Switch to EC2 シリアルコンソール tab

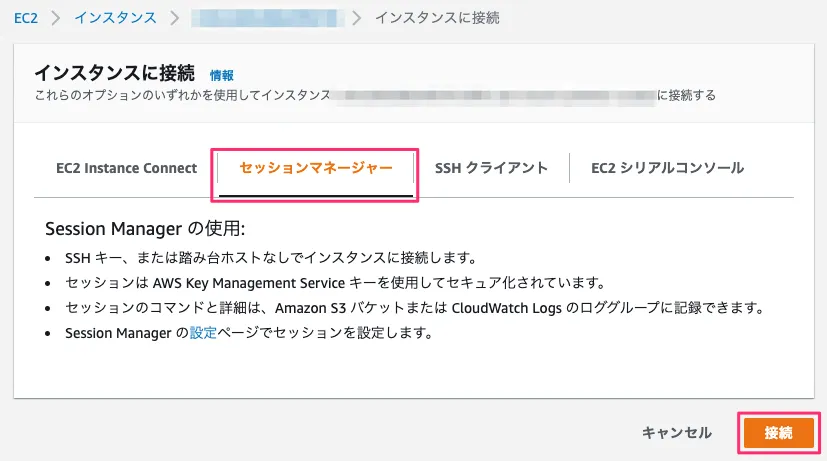667,168
